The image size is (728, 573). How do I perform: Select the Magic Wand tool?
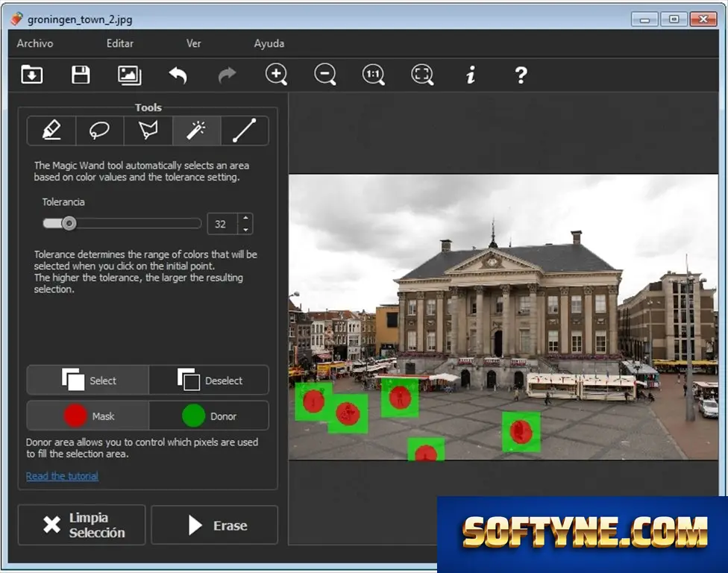(196, 131)
